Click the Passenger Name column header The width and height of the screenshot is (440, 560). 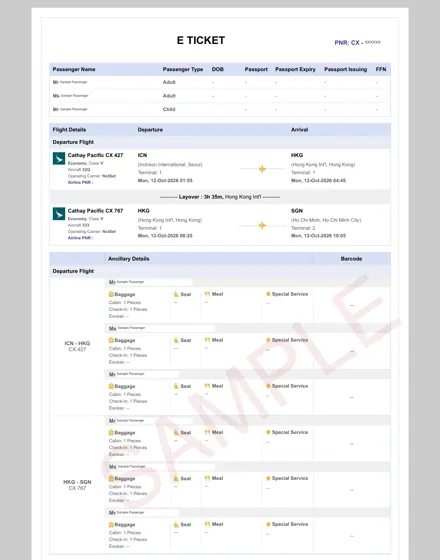(x=74, y=69)
